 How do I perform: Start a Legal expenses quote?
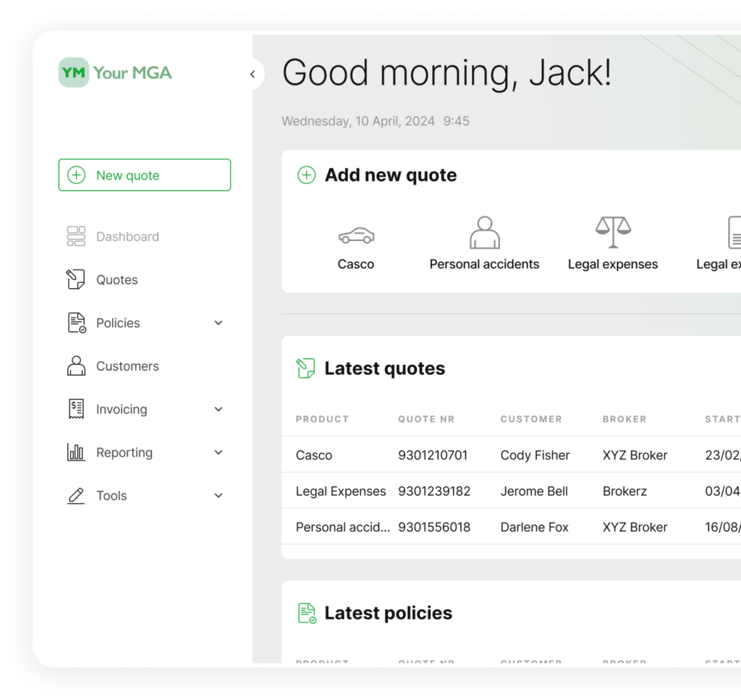[x=613, y=243]
